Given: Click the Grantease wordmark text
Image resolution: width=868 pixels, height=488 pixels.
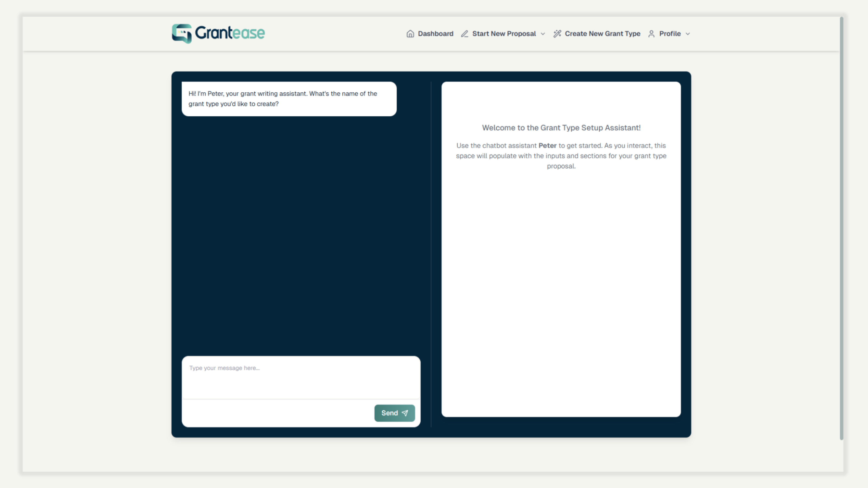Looking at the screenshot, I should (230, 33).
